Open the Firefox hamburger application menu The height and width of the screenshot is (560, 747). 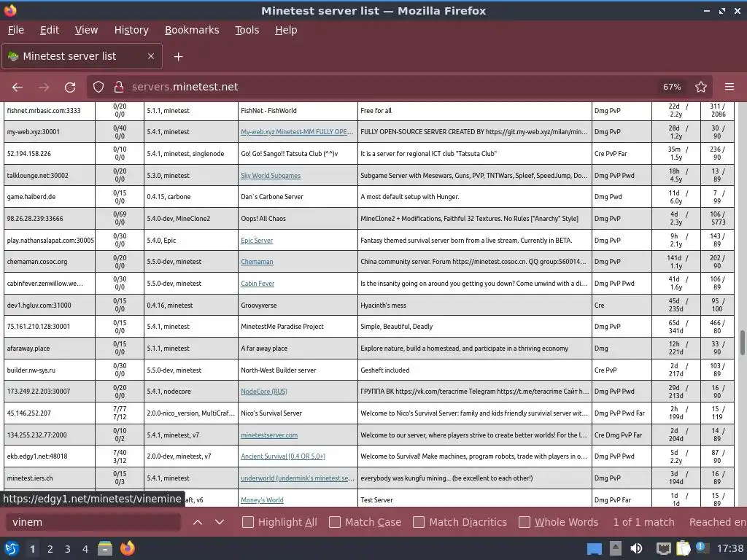pyautogui.click(x=729, y=87)
